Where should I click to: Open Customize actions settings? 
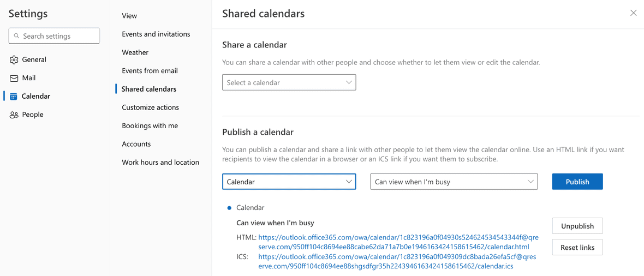pos(151,107)
